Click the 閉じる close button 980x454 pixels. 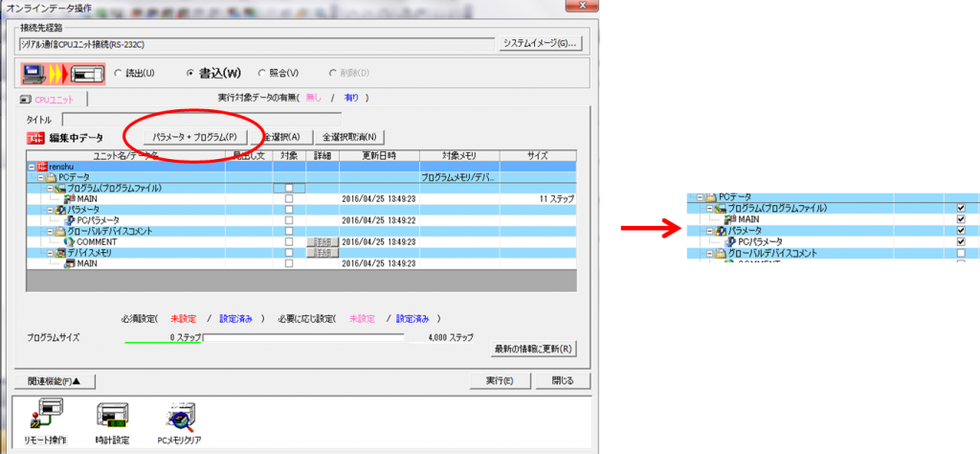tap(563, 381)
